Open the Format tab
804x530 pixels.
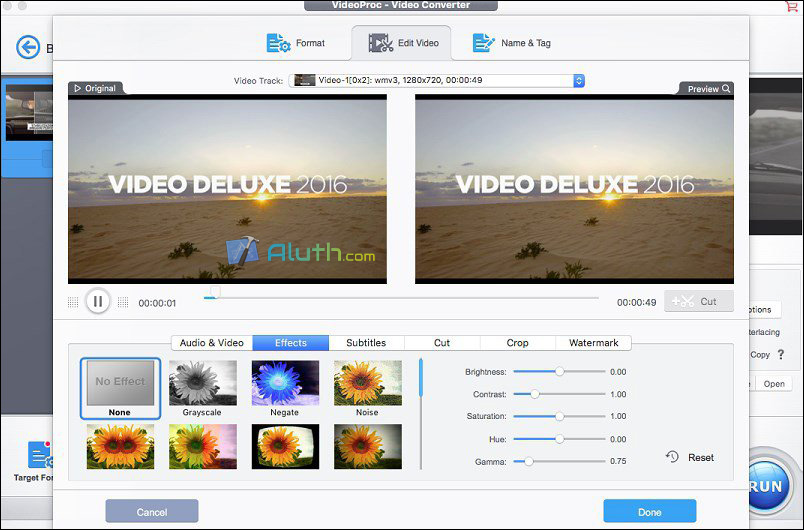pyautogui.click(x=296, y=43)
